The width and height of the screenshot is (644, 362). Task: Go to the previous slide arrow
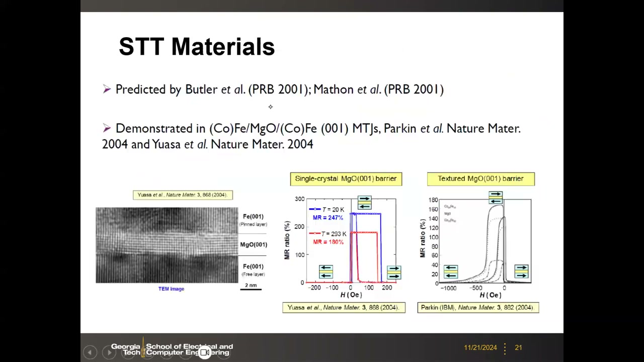pos(90,352)
